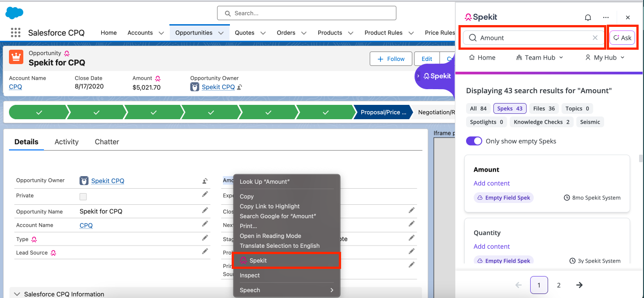Click the Home icon in Spekit navigation
This screenshot has height=298, width=644.
point(472,57)
